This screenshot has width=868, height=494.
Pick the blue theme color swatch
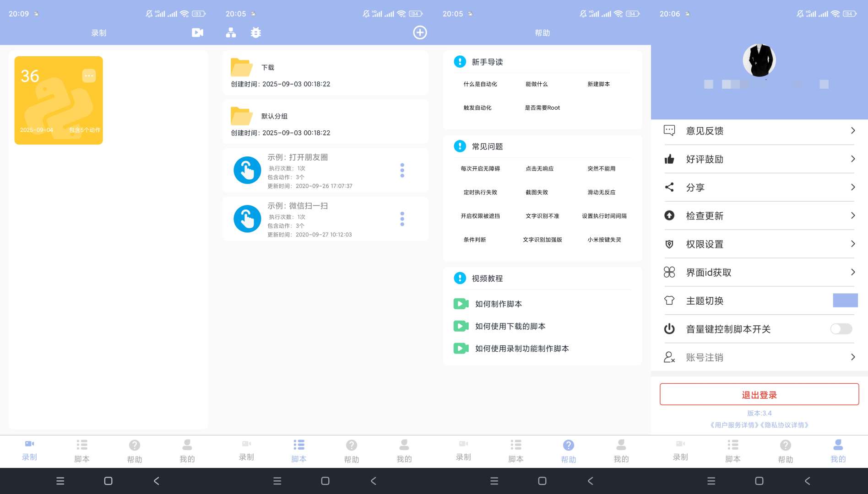[845, 301]
